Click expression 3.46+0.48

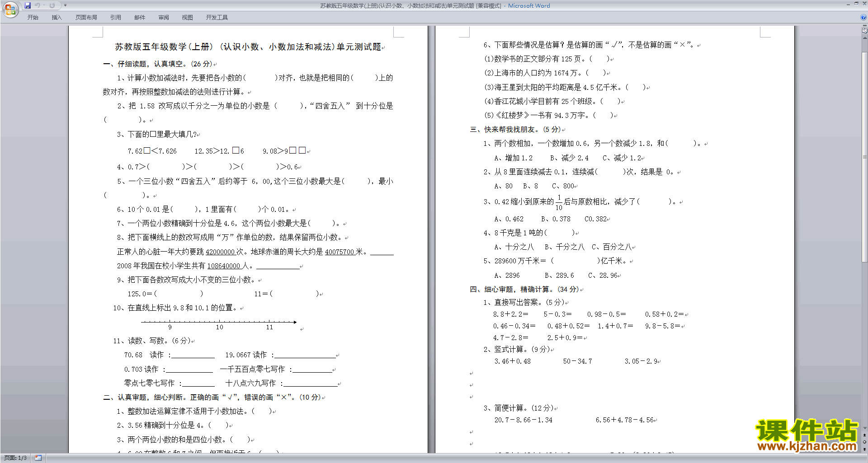pyautogui.click(x=512, y=361)
